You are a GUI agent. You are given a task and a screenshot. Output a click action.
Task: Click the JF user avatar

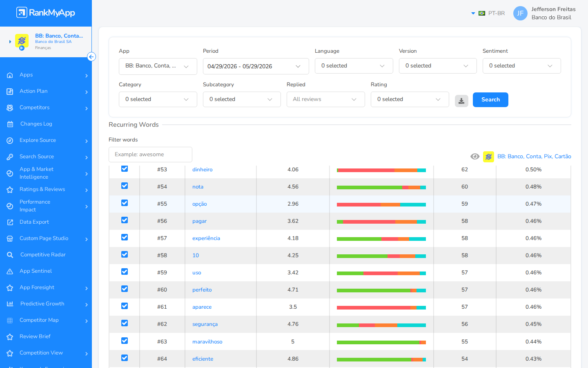(520, 13)
